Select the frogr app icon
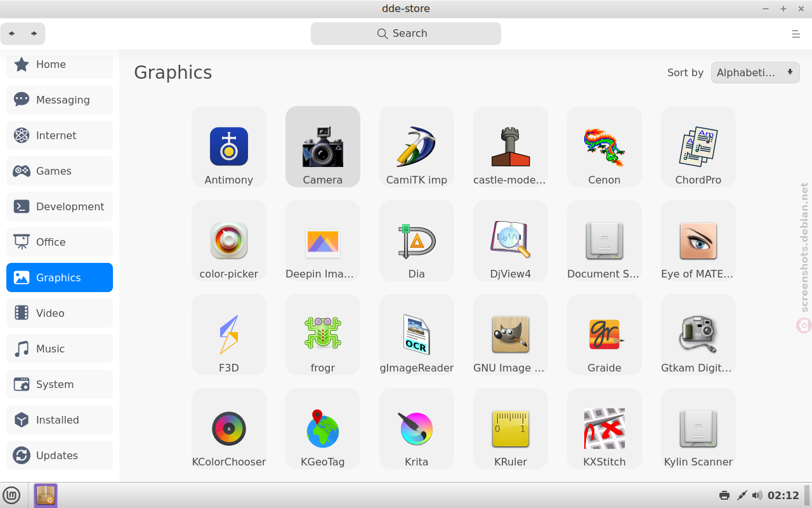 click(323, 334)
